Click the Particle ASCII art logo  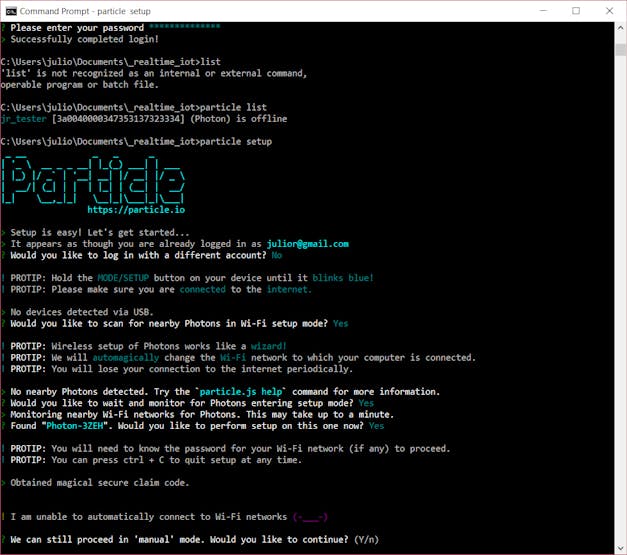(x=93, y=180)
